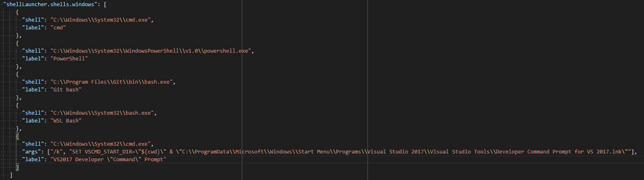Image resolution: width=644 pixels, height=180 pixels.
Task: Click the powershell.exe path string
Action: [x=150, y=51]
